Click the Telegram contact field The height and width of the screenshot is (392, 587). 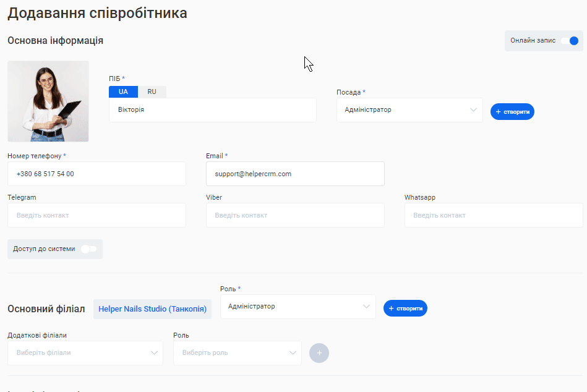click(96, 216)
